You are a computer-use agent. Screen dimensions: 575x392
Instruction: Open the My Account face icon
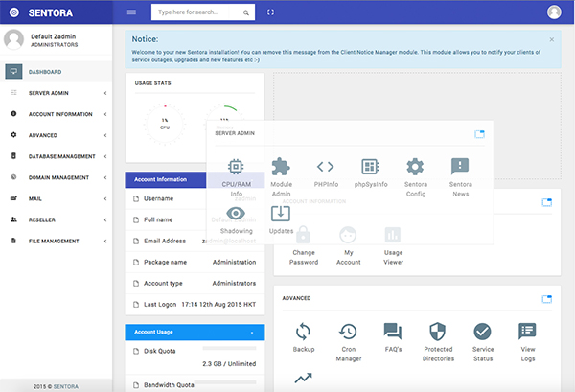click(348, 235)
